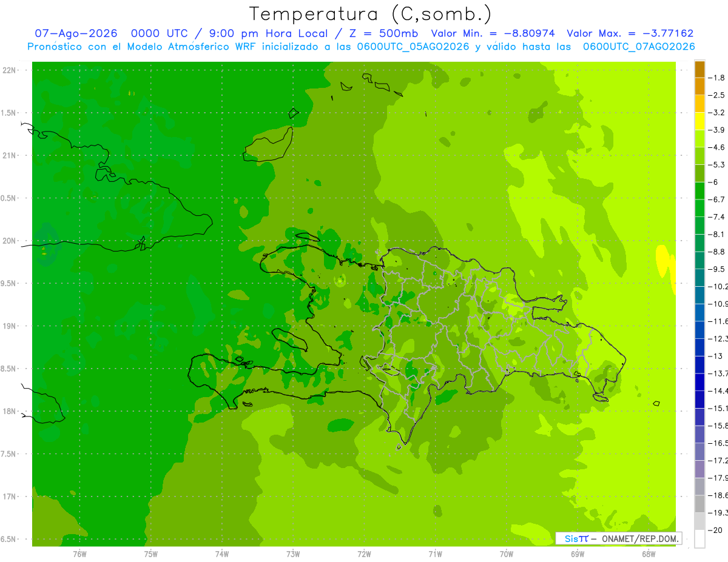
Task: Click the "76W" longitude label
Action: click(x=79, y=554)
